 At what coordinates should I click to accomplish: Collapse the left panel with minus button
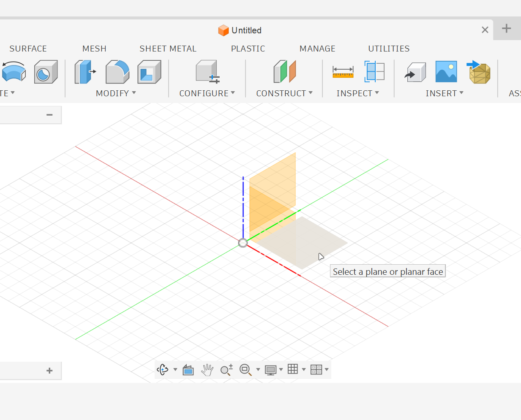pyautogui.click(x=49, y=115)
